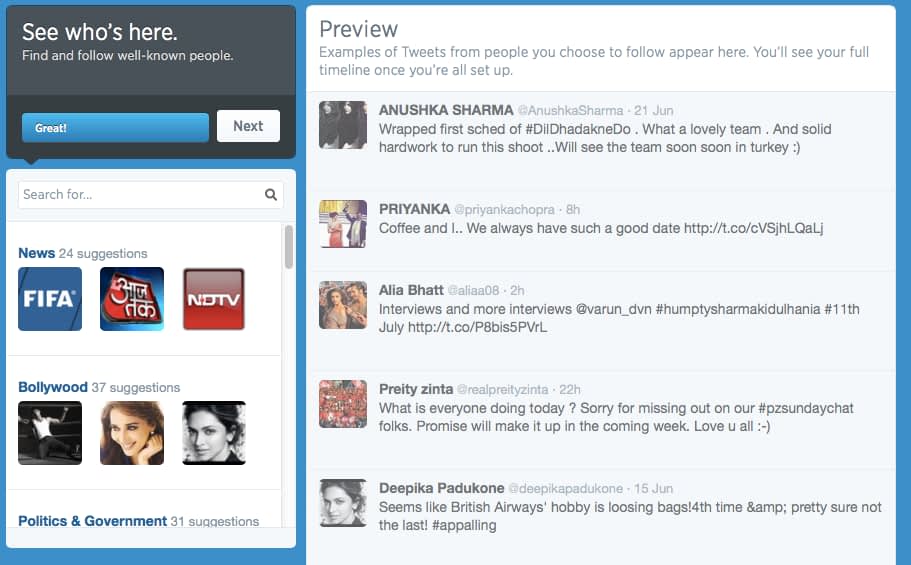Select the FIFA account icon

point(50,299)
